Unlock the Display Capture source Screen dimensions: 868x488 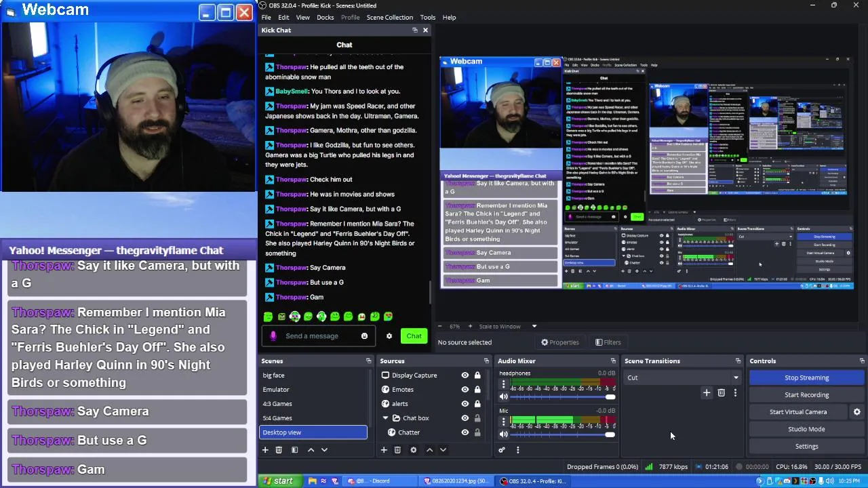coord(477,375)
